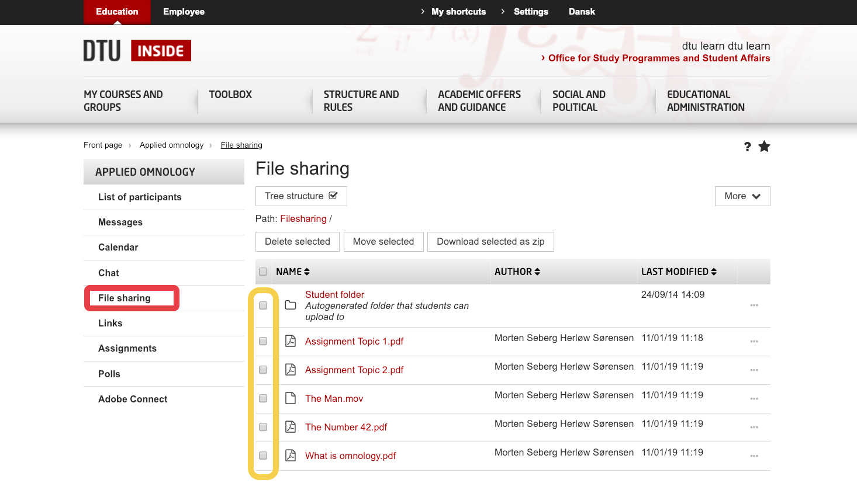This screenshot has width=857, height=504.
Task: Expand the More dropdown
Action: [742, 196]
